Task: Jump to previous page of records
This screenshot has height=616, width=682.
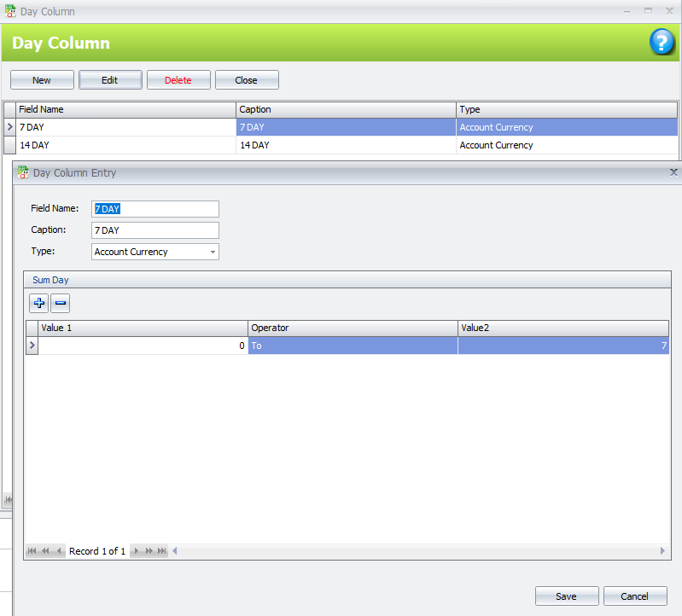Action: pyautogui.click(x=45, y=551)
